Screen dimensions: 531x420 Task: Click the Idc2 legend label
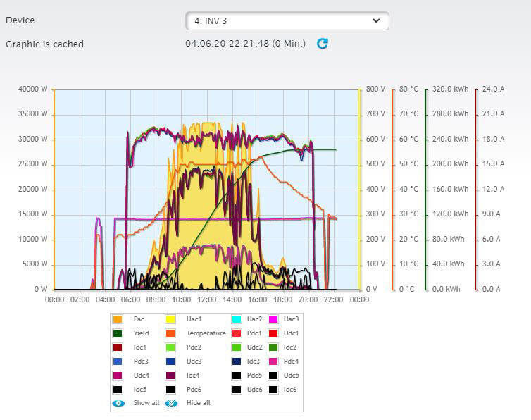(x=290, y=347)
